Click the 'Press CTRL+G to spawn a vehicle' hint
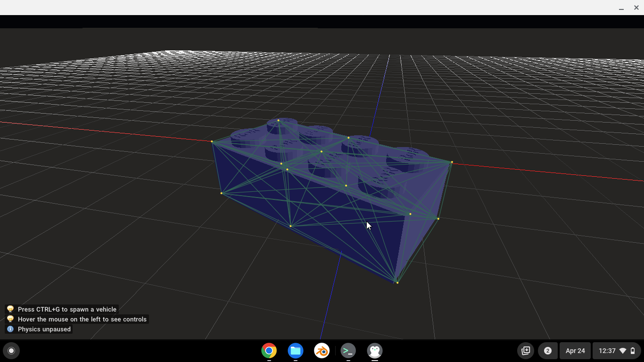644x362 pixels. [67, 309]
